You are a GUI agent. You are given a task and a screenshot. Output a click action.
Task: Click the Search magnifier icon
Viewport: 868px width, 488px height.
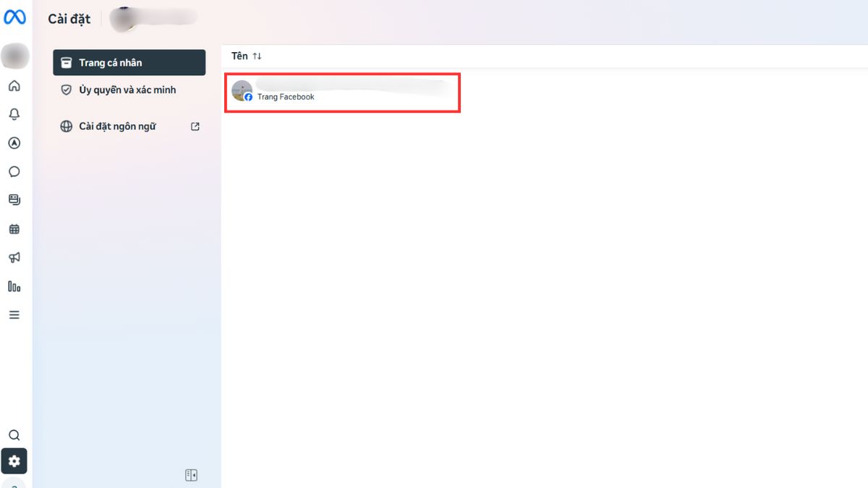14,435
